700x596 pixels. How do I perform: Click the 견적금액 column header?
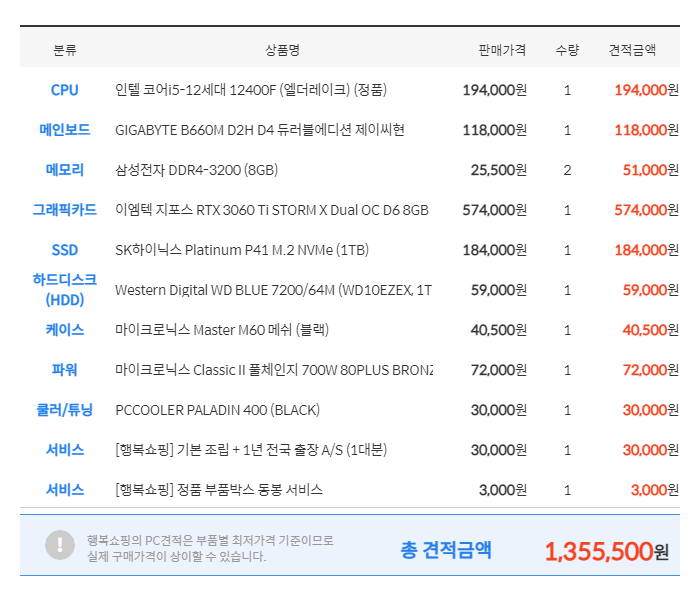(x=632, y=50)
